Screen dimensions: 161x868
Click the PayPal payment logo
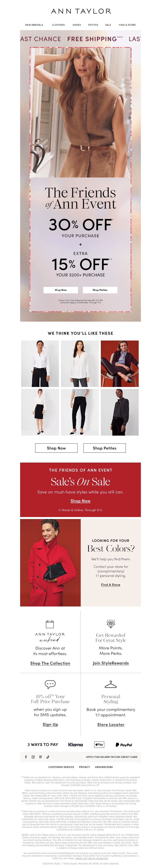click(x=124, y=745)
